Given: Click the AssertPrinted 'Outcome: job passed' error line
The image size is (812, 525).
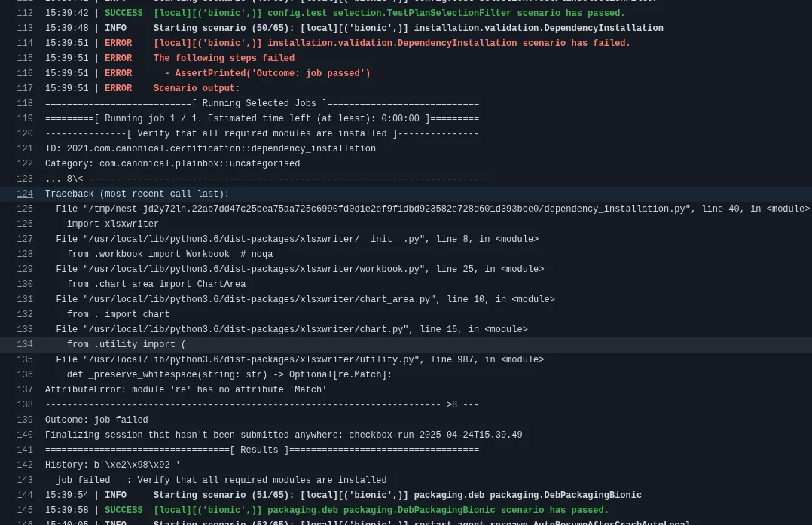Looking at the screenshot, I should pyautogui.click(x=267, y=74).
